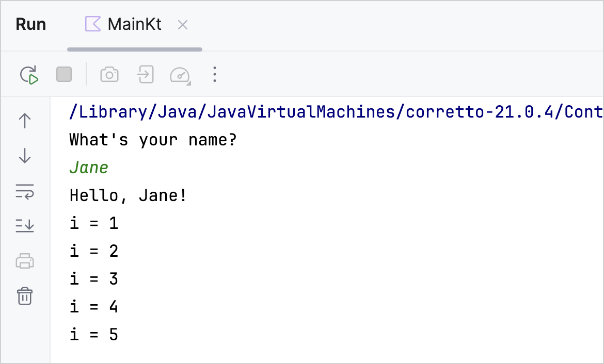Click the Run panel label
Image resolution: width=604 pixels, height=364 pixels.
click(30, 24)
